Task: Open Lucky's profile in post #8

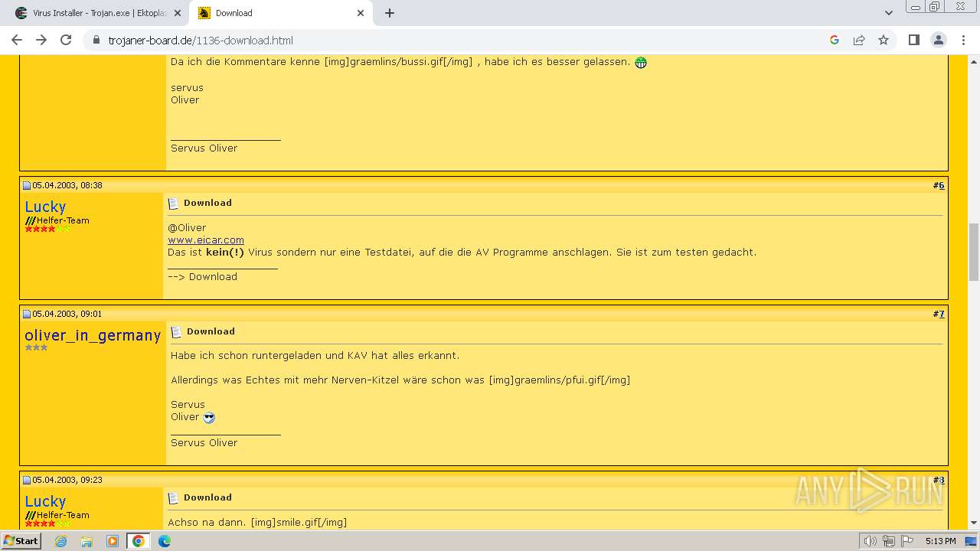Action: [45, 501]
